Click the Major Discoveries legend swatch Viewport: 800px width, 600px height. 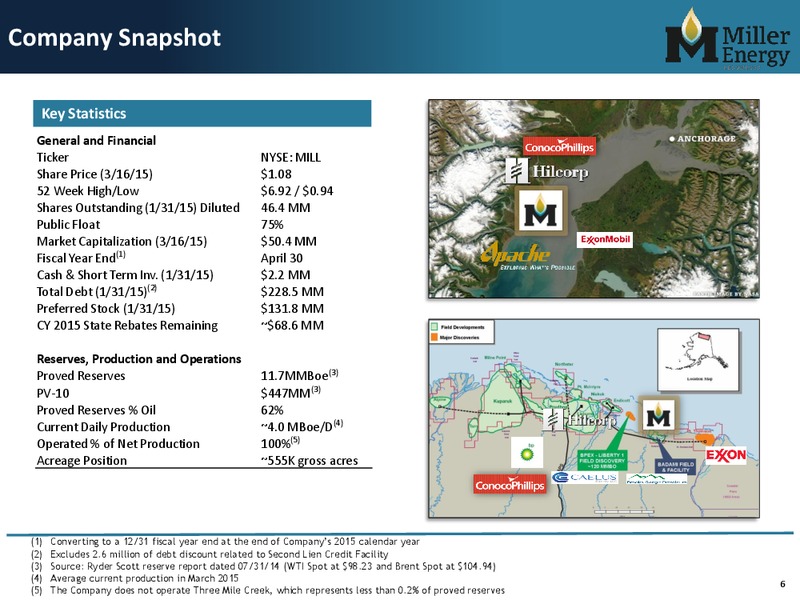[435, 337]
